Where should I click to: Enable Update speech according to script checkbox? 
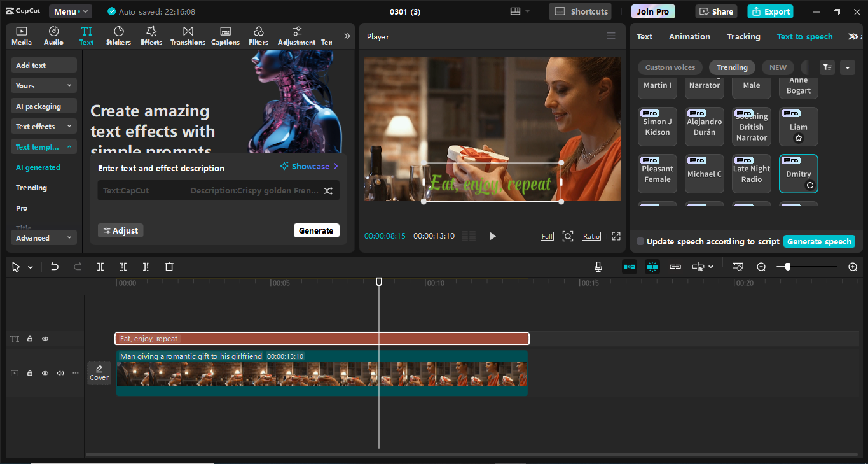coord(640,242)
